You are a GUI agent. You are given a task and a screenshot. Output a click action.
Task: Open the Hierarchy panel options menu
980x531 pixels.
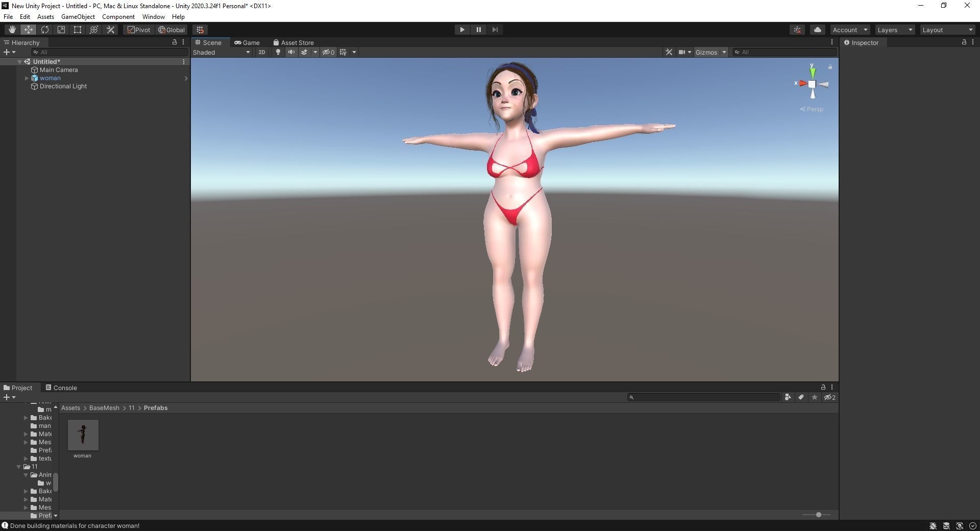(x=183, y=42)
